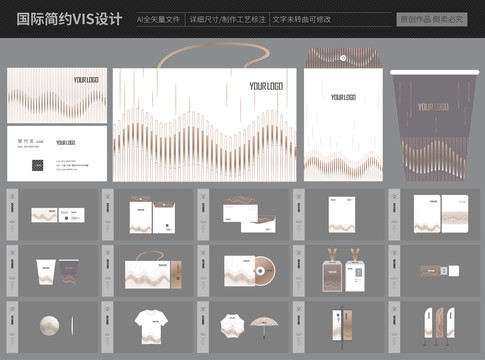Image resolution: width=485 pixels, height=360 pixels.
Task: Select the large shopping bag mockup
Action: tap(205, 125)
